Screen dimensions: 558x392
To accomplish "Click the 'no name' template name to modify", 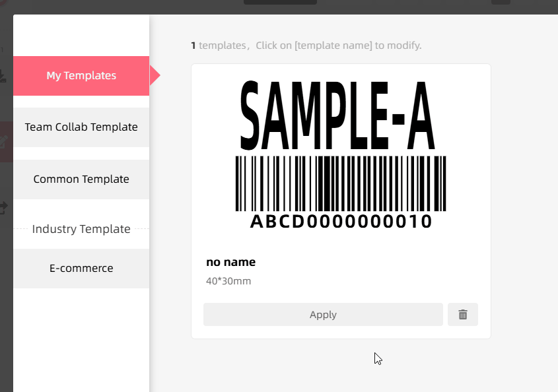I will 230,262.
